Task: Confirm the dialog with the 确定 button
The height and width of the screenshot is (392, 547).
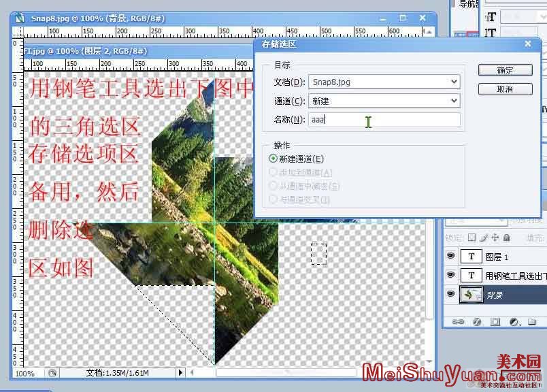Action: pos(505,70)
